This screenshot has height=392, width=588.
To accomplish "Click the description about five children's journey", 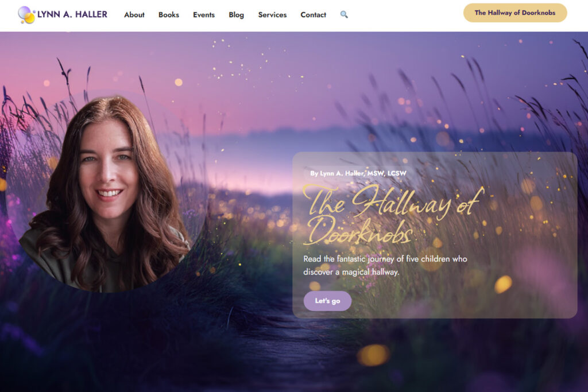I will coord(385,265).
